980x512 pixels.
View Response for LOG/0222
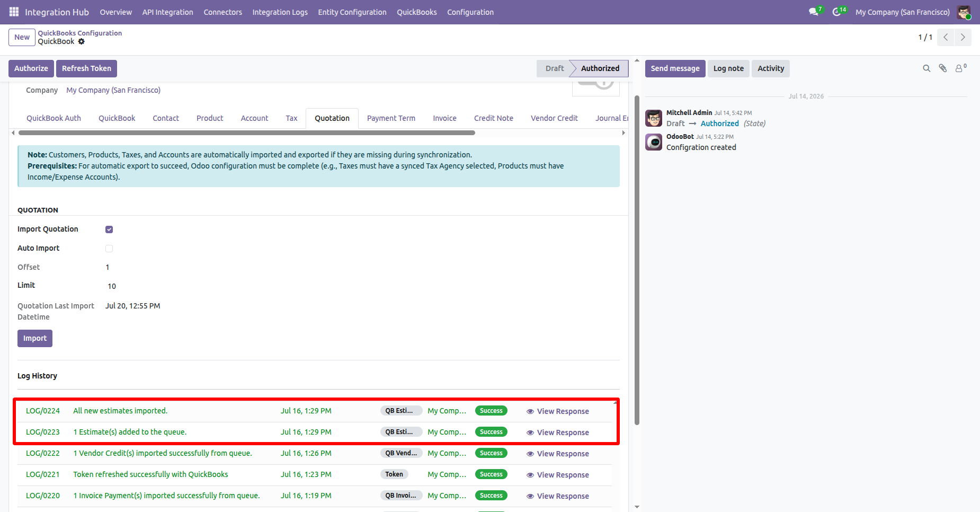tap(558, 454)
